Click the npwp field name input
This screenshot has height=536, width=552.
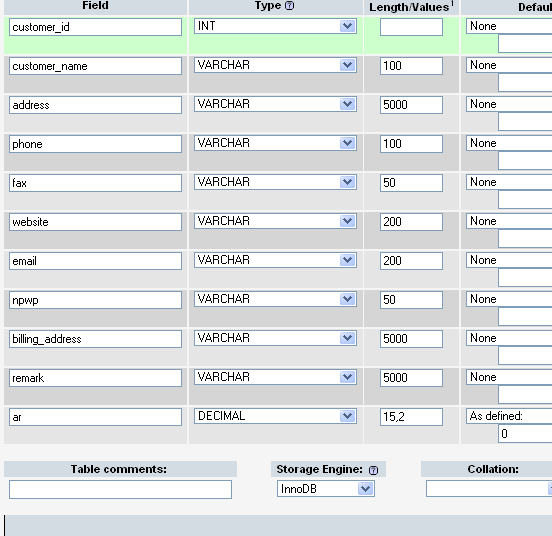95,300
